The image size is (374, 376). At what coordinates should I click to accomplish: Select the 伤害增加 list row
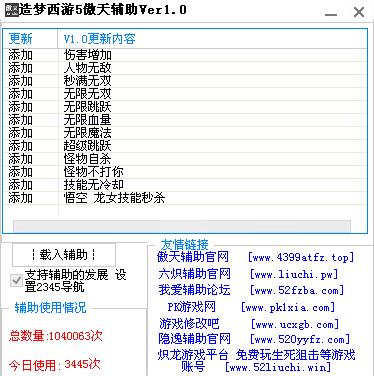185,55
